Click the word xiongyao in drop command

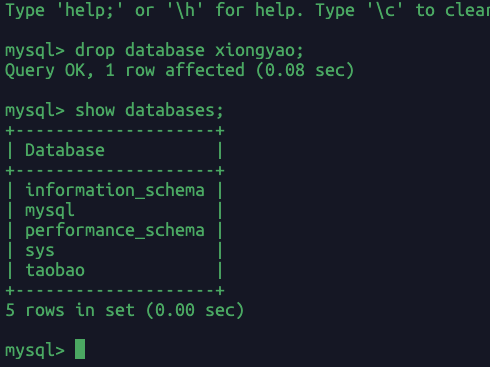(259, 51)
